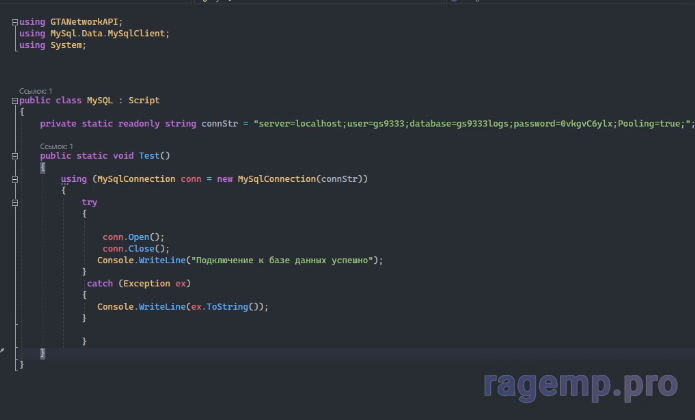Click the GTANetworkAPI namespace name
This screenshot has width=695, height=420.
(84, 21)
